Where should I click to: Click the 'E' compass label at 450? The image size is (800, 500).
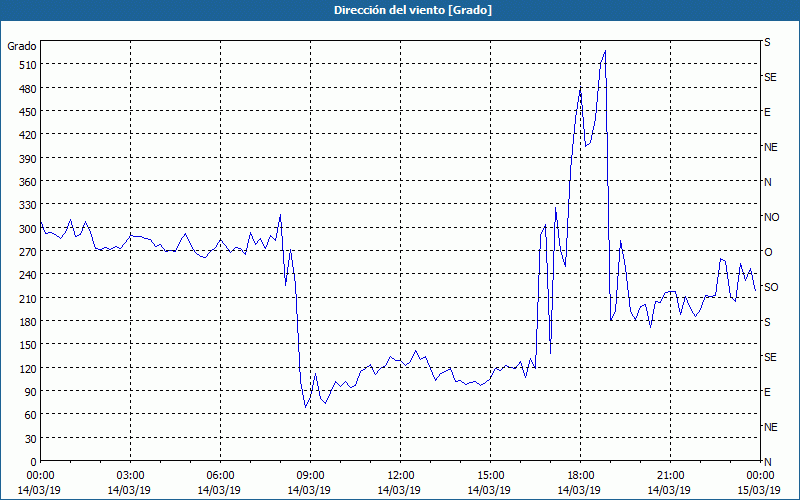(767, 112)
